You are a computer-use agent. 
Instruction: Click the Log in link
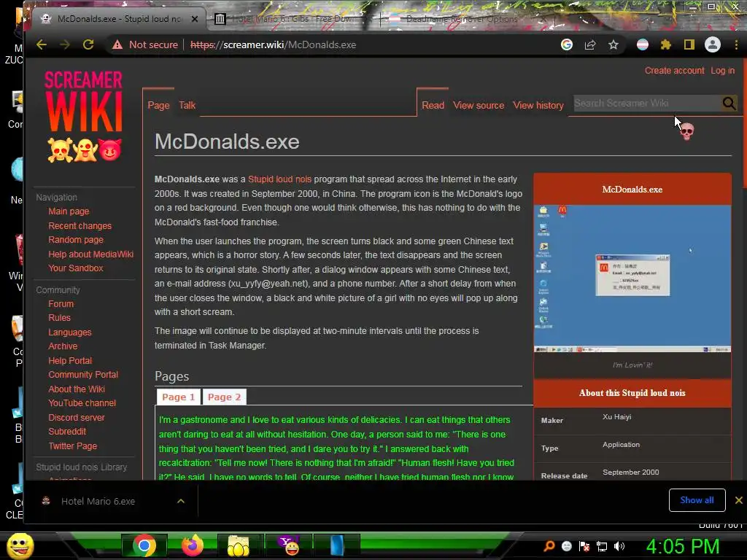722,71
